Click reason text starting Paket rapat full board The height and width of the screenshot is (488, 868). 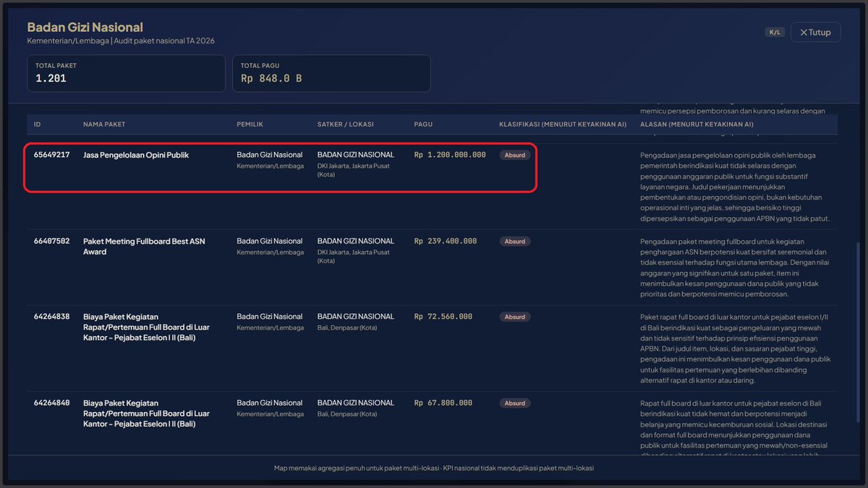click(735, 348)
